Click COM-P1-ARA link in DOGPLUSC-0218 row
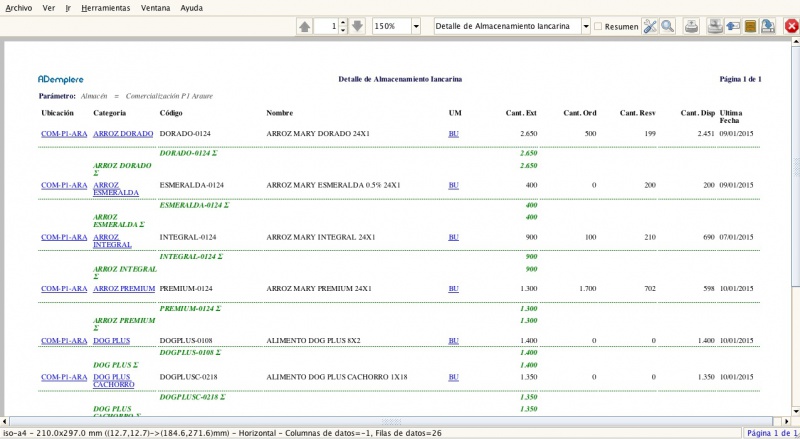The image size is (800, 439). tap(64, 377)
